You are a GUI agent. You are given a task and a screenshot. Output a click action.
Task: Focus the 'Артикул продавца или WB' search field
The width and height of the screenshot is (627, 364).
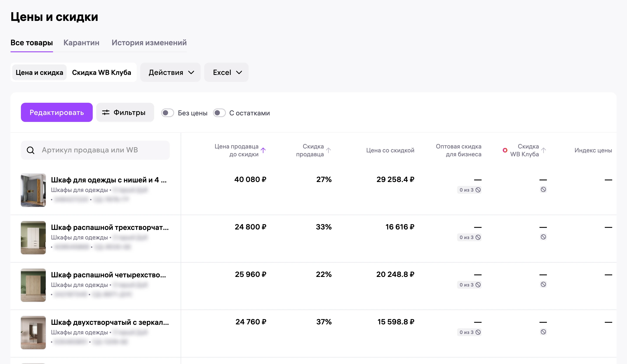click(95, 150)
